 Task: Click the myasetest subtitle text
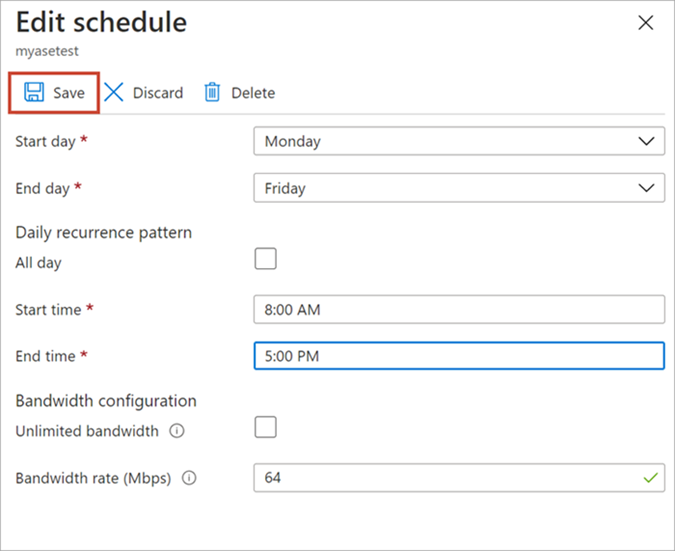[47, 51]
